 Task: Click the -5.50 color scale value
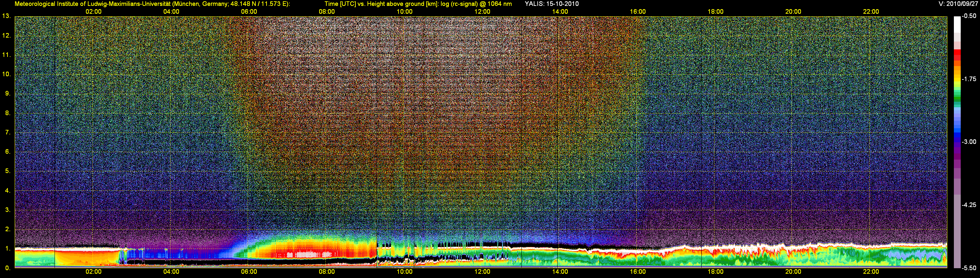click(969, 268)
